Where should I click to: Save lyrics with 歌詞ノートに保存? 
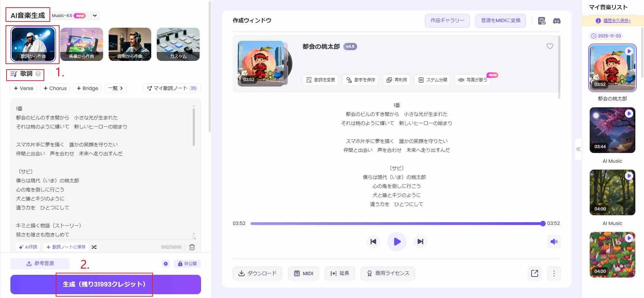[x=66, y=247]
